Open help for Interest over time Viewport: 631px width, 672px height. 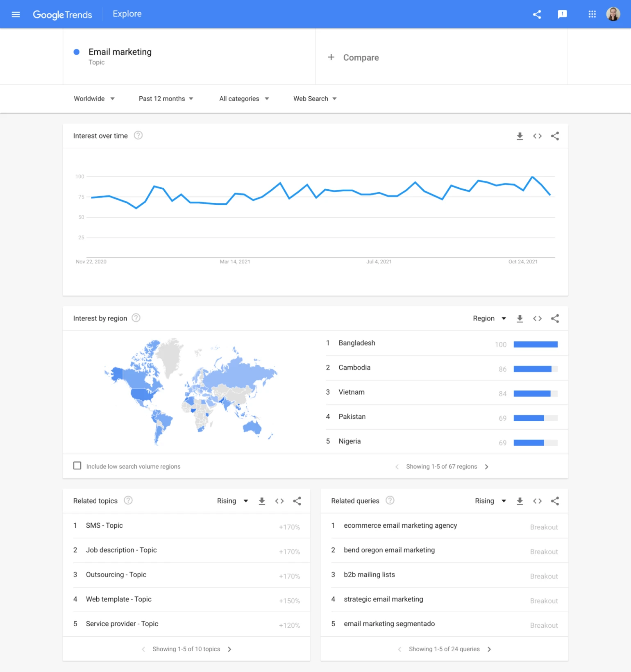(x=138, y=135)
